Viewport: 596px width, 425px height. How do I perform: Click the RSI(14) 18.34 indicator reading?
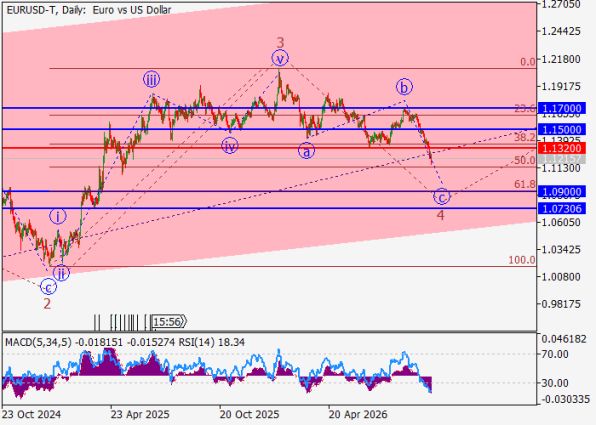tap(212, 343)
